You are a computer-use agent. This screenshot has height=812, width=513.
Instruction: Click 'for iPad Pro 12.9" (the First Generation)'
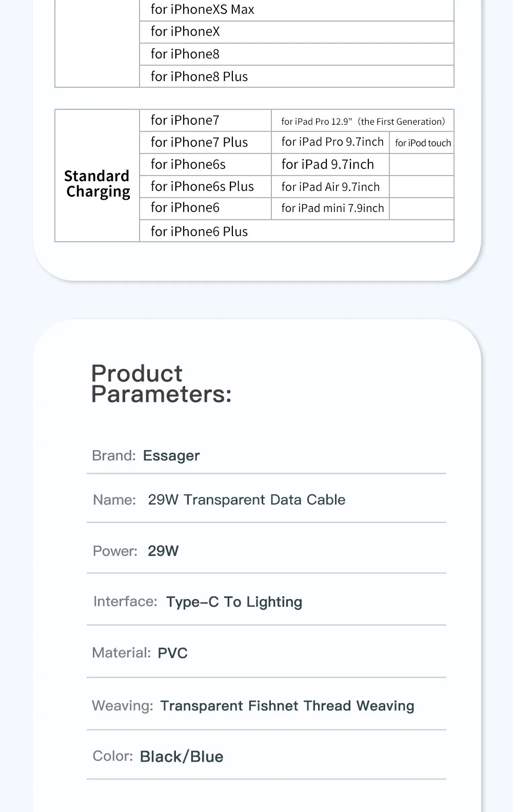[x=363, y=122]
